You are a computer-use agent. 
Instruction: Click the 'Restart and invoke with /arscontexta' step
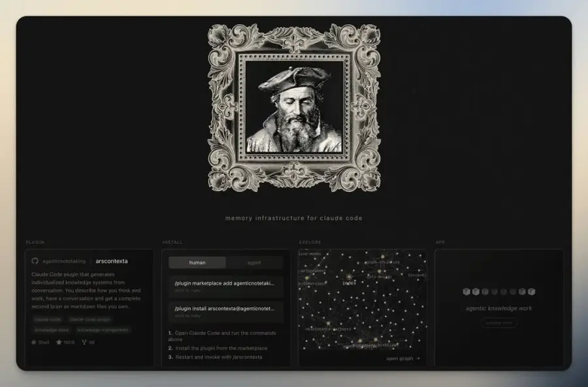tap(215, 357)
